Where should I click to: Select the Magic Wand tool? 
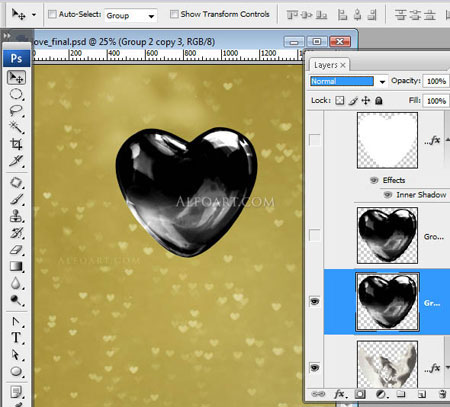[x=16, y=127]
